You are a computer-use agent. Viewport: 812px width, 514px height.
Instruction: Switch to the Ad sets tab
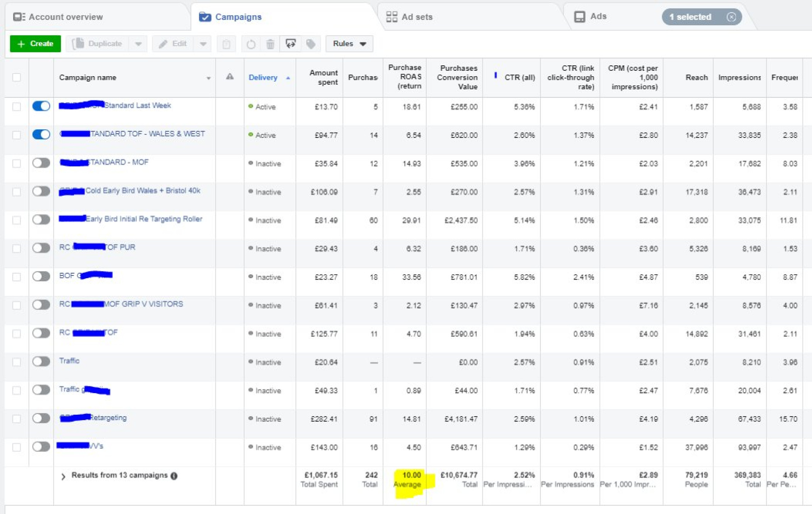410,17
